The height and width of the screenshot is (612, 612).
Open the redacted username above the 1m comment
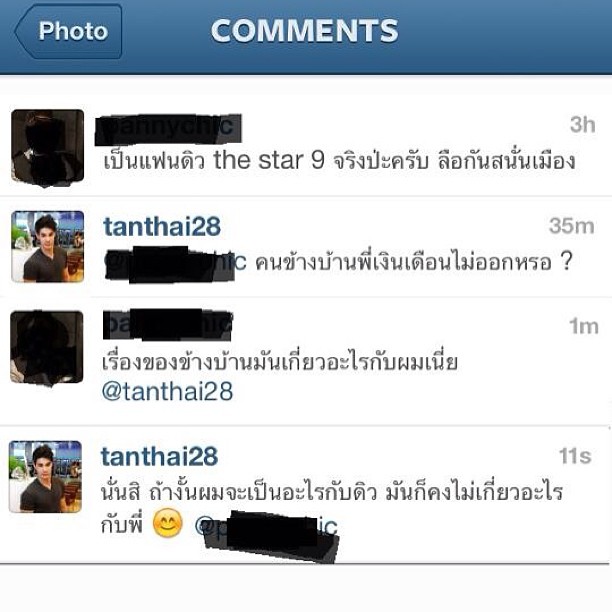pos(168,324)
